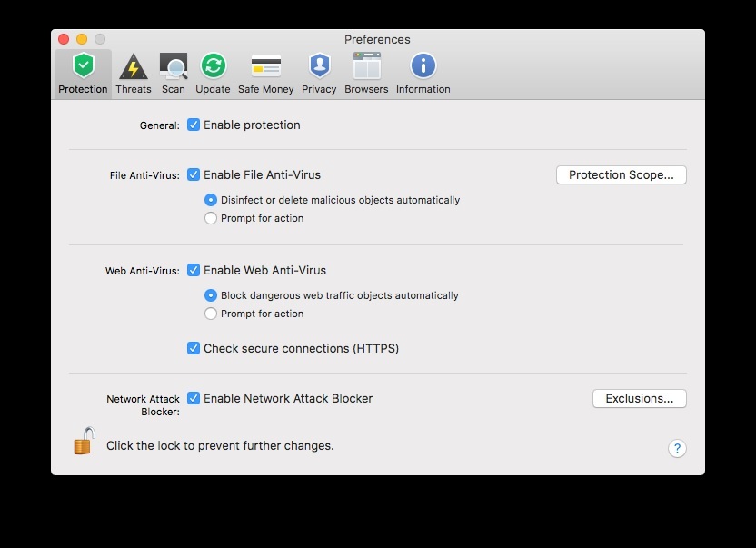Viewport: 756px width, 548px height.
Task: Open the Threats preferences pane
Action: coord(134,74)
